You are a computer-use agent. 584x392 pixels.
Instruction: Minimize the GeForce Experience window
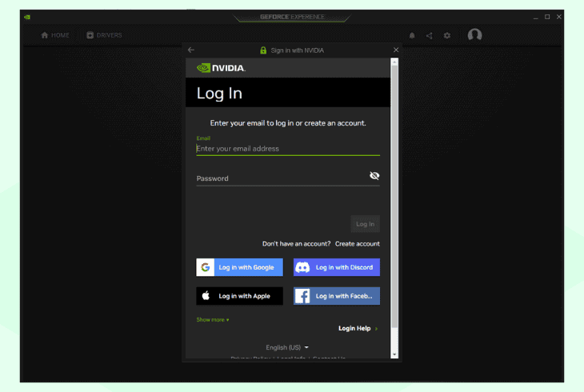point(535,17)
